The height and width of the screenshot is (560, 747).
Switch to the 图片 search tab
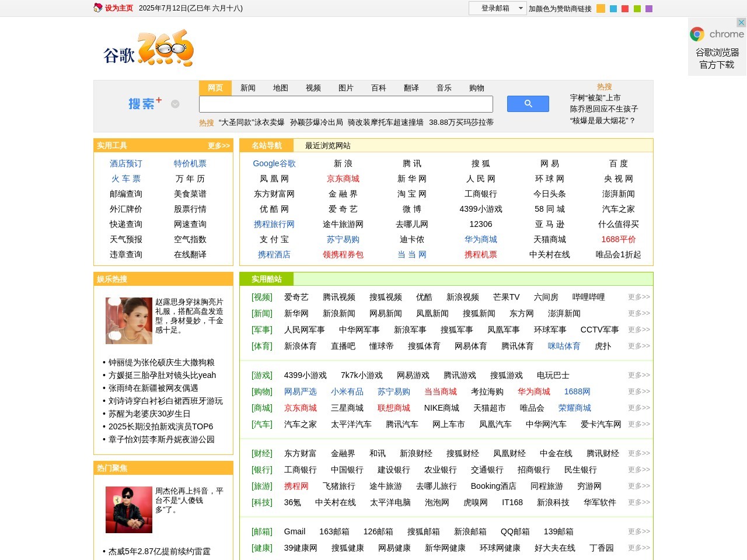point(346,87)
